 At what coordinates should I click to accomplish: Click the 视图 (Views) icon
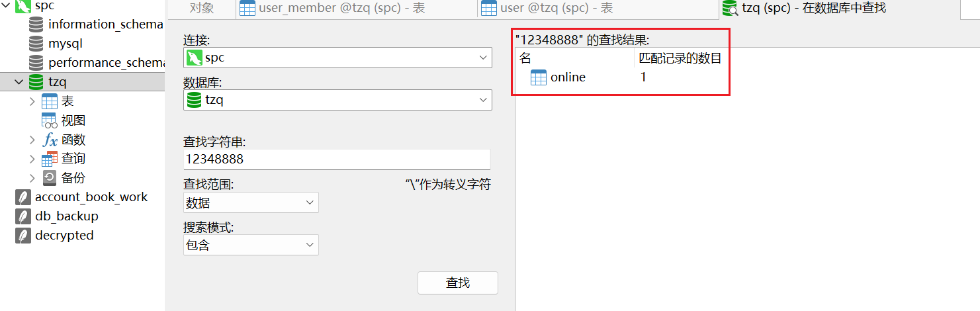click(x=50, y=120)
